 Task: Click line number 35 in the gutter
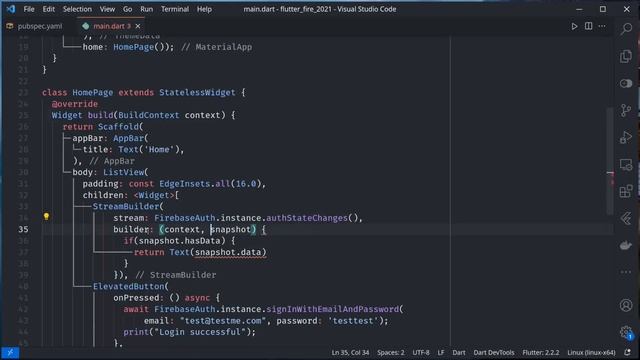click(x=23, y=229)
